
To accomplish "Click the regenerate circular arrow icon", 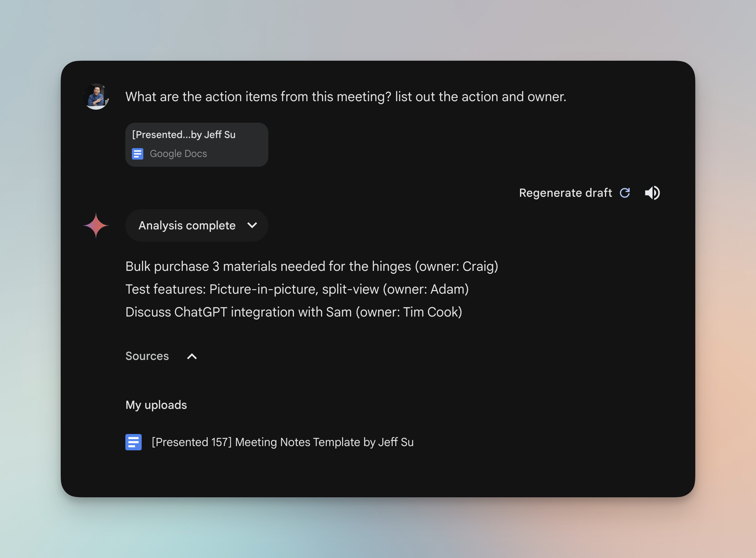I will coord(624,193).
